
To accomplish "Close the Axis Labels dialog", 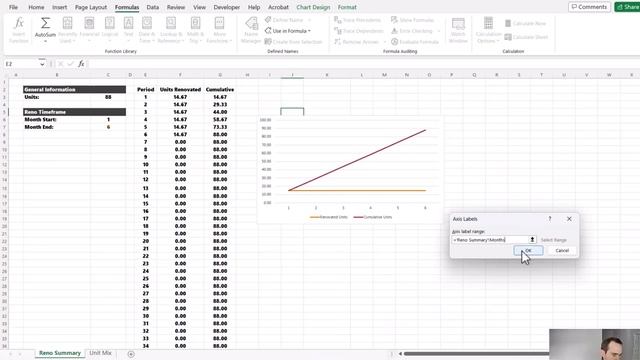I will click(569, 219).
